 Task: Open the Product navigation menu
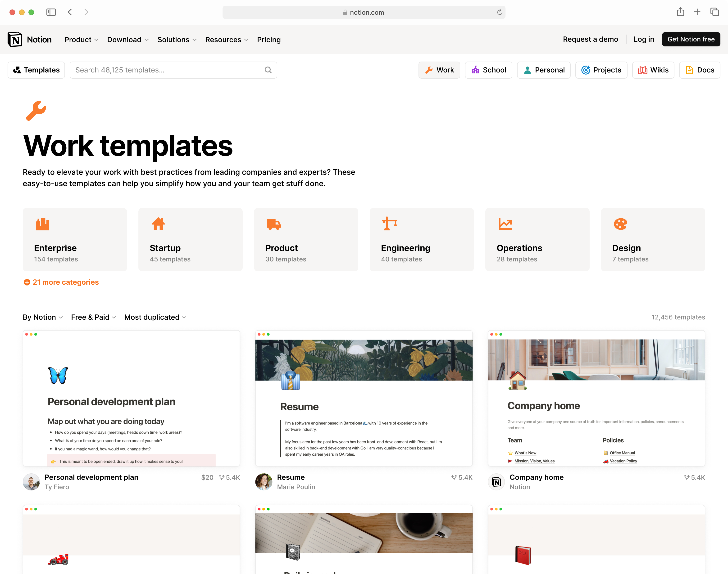pyautogui.click(x=81, y=40)
